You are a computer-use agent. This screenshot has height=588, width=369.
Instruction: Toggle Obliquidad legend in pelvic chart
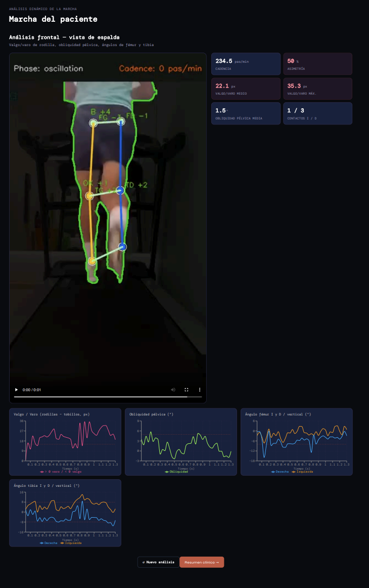176,472
